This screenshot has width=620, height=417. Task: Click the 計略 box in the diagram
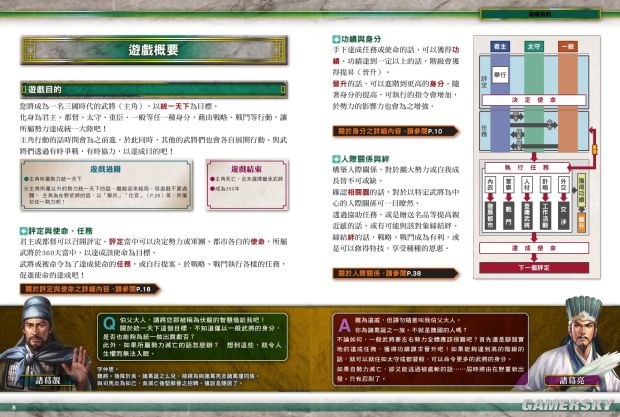[x=545, y=184]
